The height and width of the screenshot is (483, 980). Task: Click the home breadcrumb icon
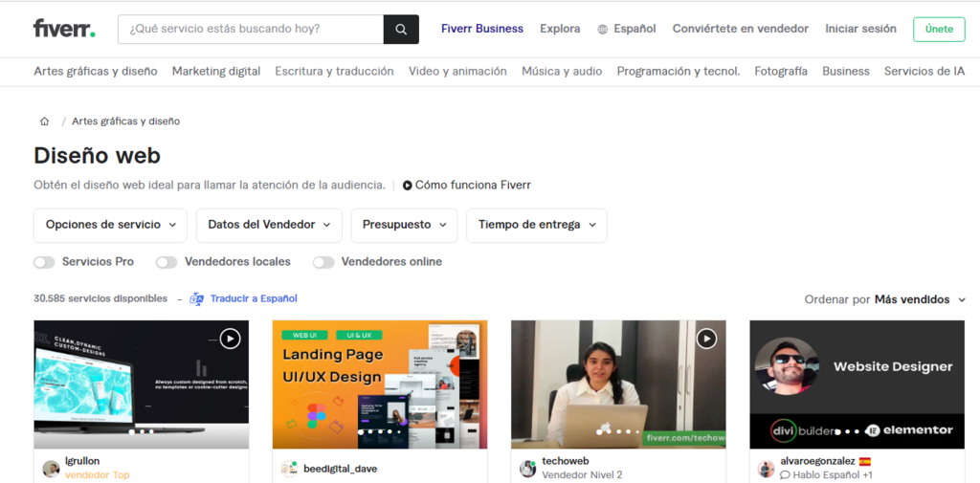tap(44, 121)
